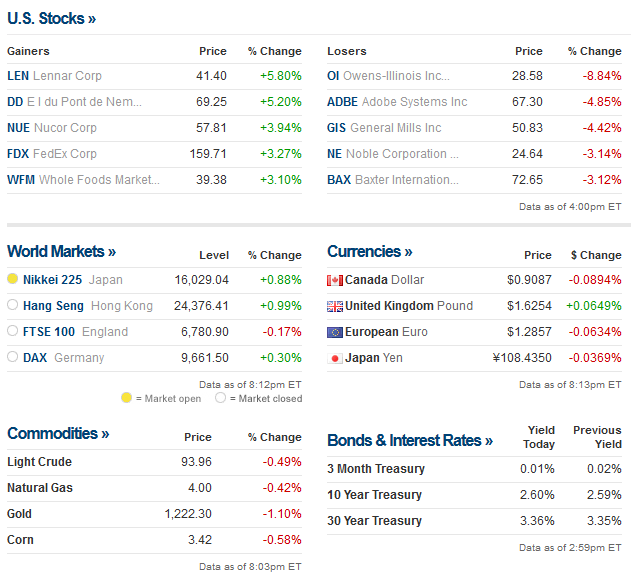This screenshot has height=580, width=631.
Task: Click the yellow Nikkei 225 market-open dot
Action: [13, 279]
